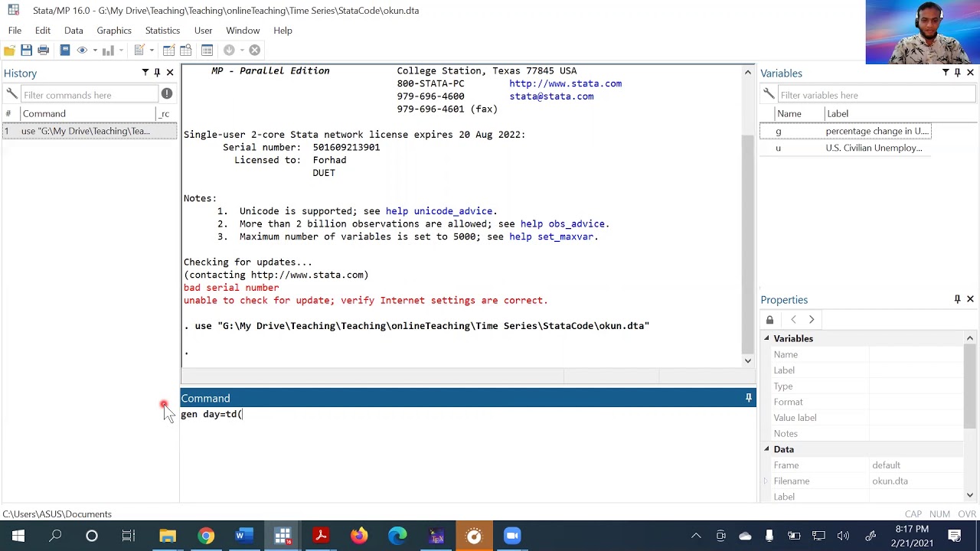This screenshot has height=551, width=980.
Task: Click the greyed More down-arrow icon
Action: coord(229,51)
